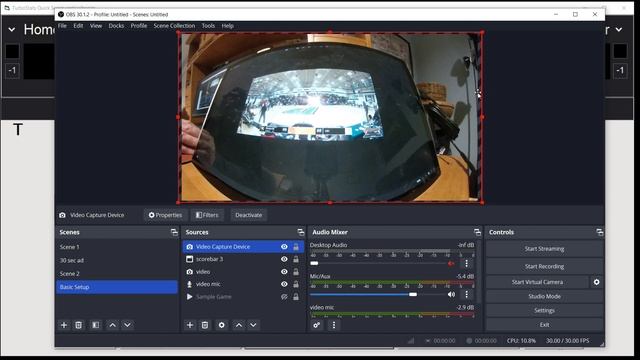Open OBS Settings button
Image resolution: width=640 pixels, height=360 pixels.
pos(544,311)
